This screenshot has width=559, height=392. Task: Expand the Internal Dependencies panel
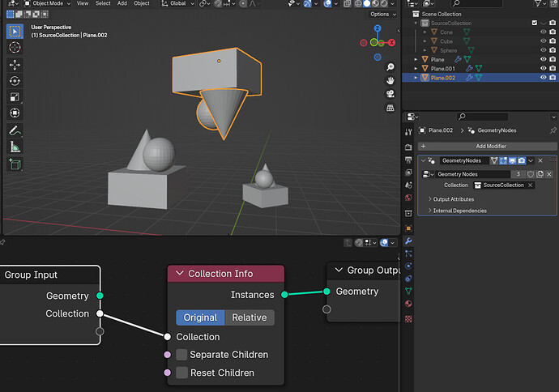click(x=459, y=211)
